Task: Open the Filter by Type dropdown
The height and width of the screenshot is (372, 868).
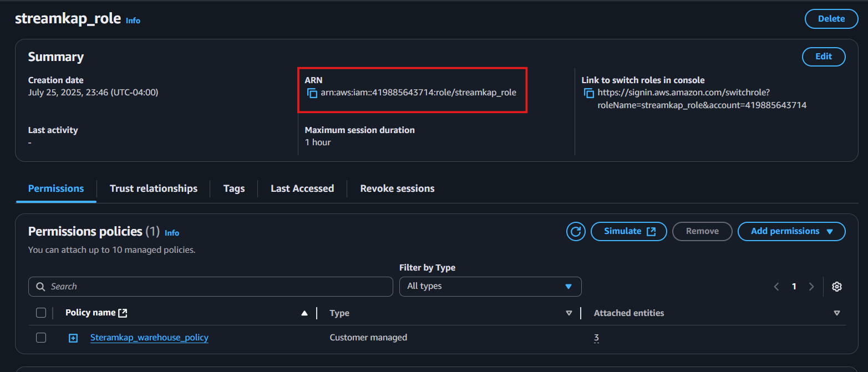Action: click(x=490, y=287)
